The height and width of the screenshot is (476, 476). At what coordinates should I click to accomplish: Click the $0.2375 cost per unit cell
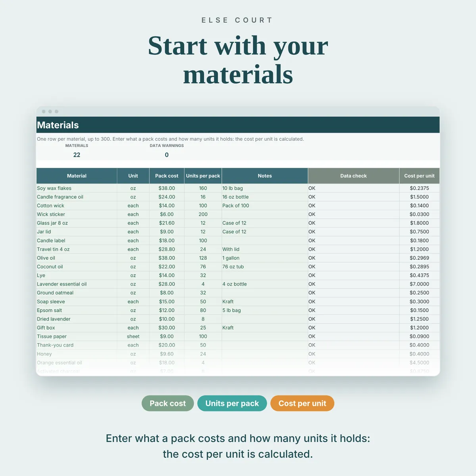419,188
